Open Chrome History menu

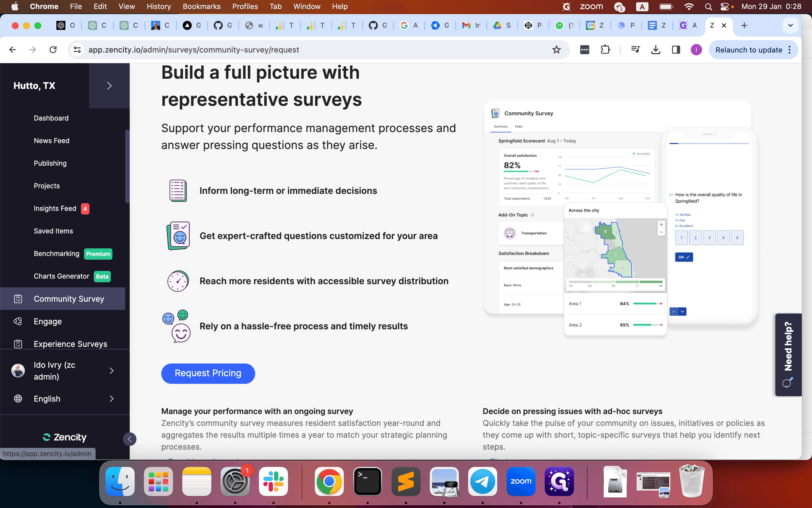pos(159,7)
